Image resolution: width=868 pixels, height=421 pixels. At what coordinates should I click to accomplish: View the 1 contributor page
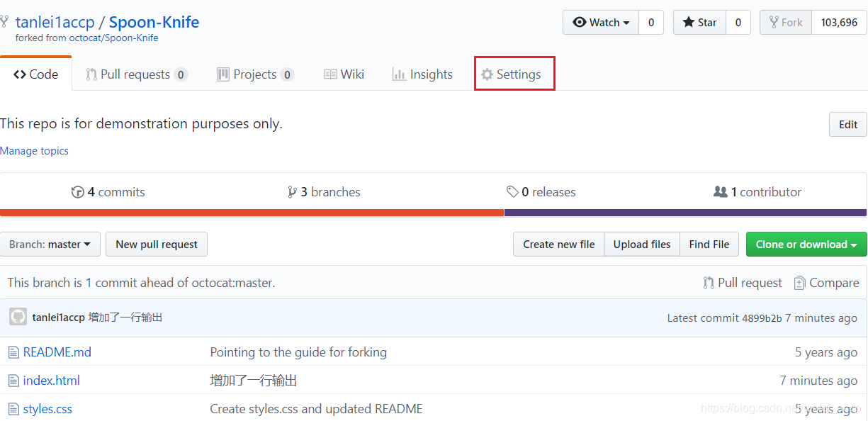[x=757, y=192]
